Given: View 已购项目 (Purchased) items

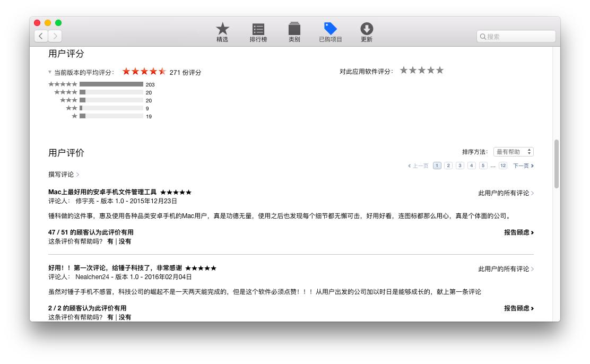Looking at the screenshot, I should click(x=331, y=32).
